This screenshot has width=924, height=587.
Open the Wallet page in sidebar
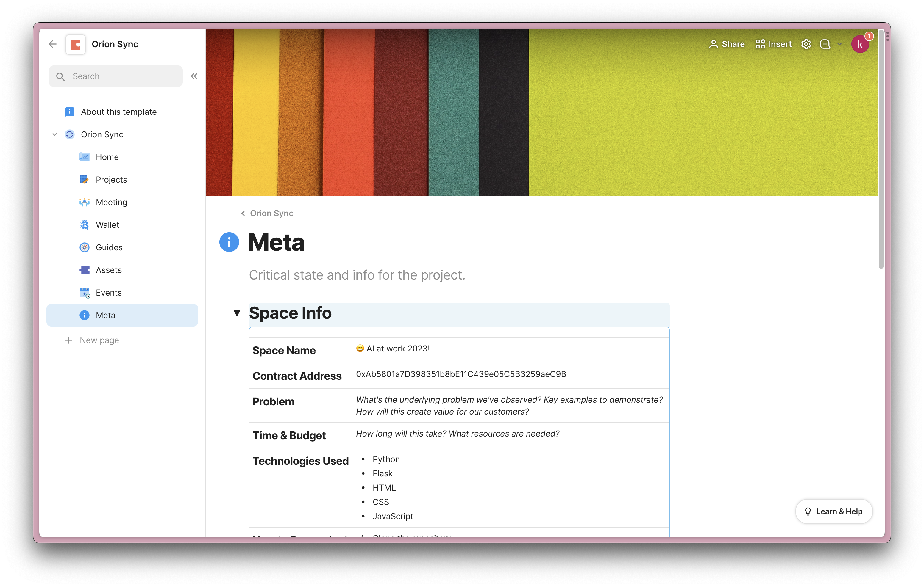coord(107,225)
